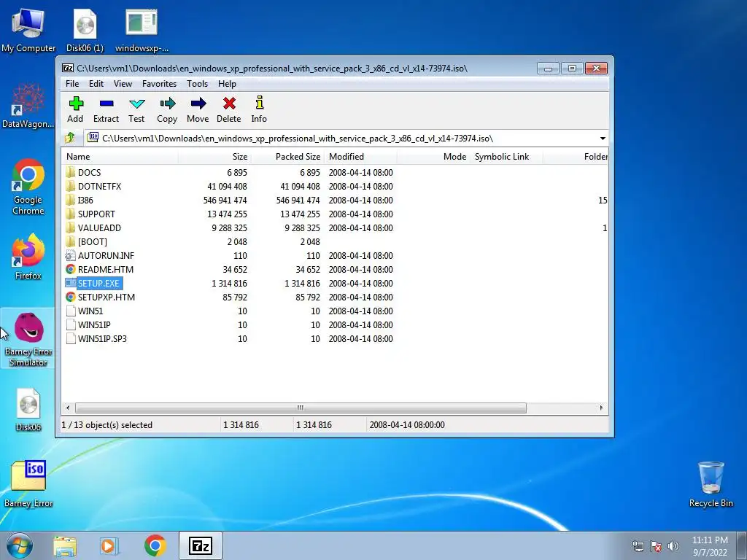Select the WIN51 file icon
This screenshot has width=747, height=560.
71,311
